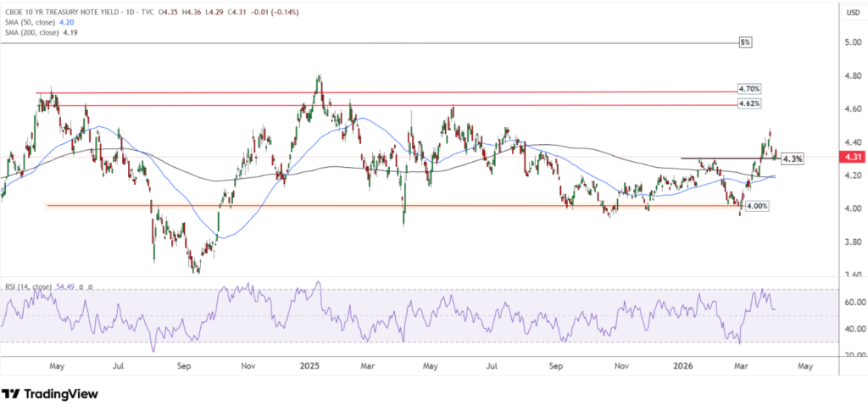Click the 2025 marker on time axis
This screenshot has width=868, height=411.
[309, 367]
